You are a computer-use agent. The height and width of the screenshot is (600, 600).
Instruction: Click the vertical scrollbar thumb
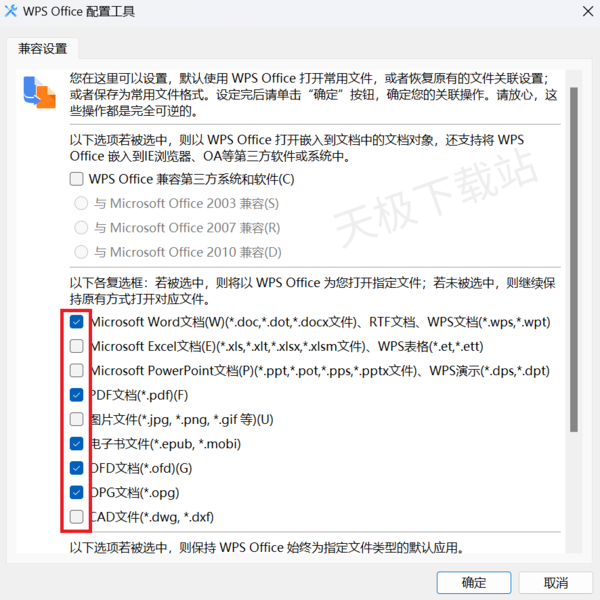tap(574, 259)
